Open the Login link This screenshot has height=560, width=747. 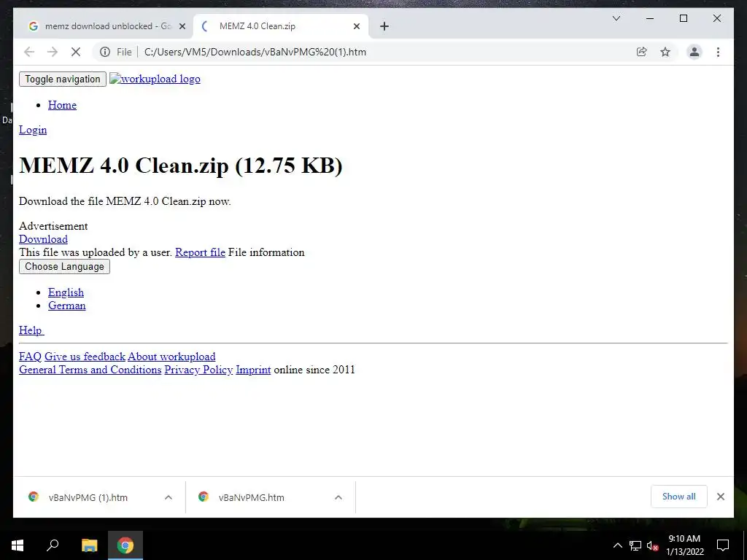pyautogui.click(x=33, y=130)
